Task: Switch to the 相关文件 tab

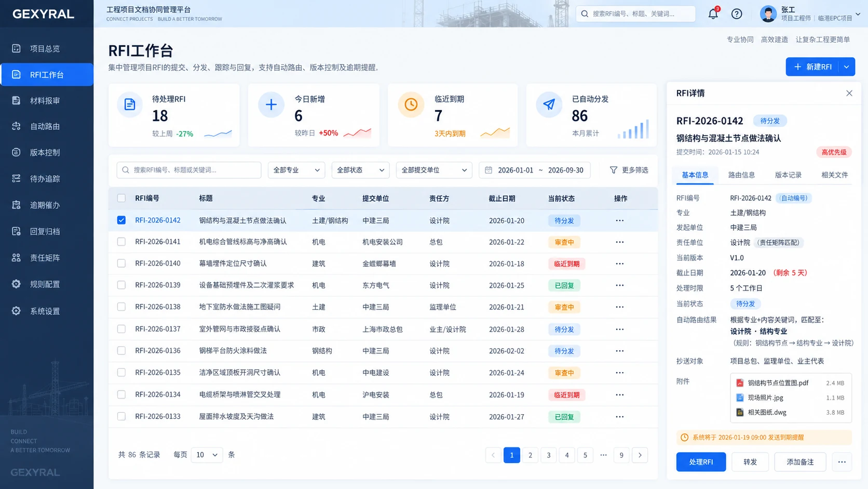Action: (x=835, y=175)
